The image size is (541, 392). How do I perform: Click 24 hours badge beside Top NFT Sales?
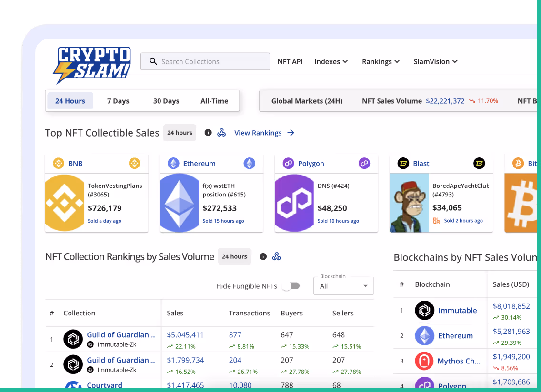[x=180, y=133]
